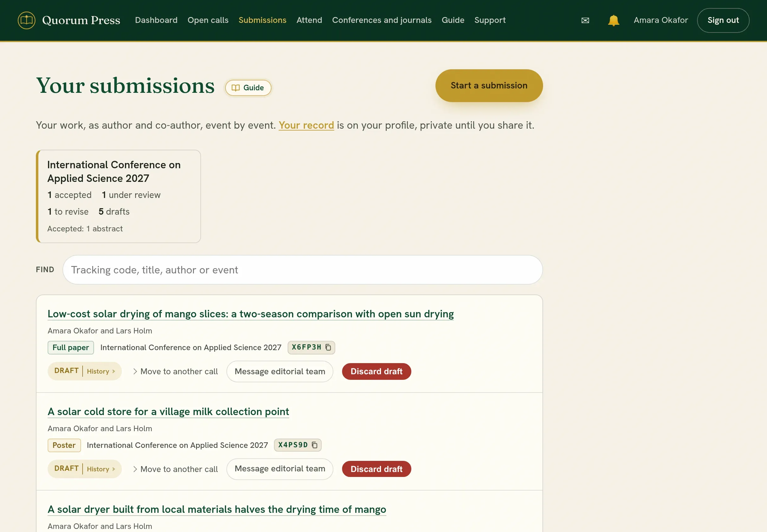
Task: Open the mail envelope icon
Action: 585,20
